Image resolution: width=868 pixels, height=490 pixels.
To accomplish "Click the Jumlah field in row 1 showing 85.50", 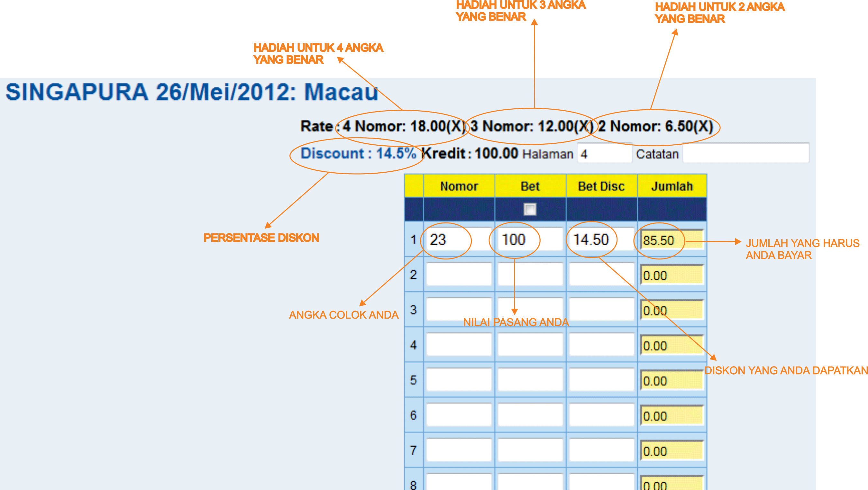I will pyautogui.click(x=672, y=240).
